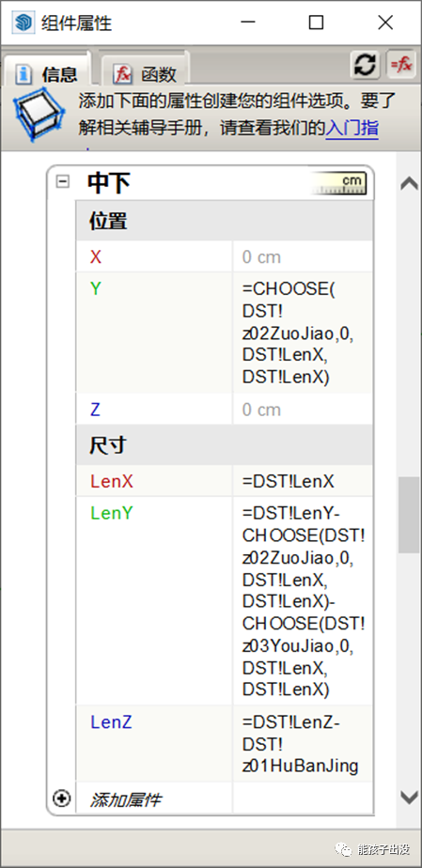Maximize the 组件属性 window
Screen dimensions: 422x868
[316, 23]
